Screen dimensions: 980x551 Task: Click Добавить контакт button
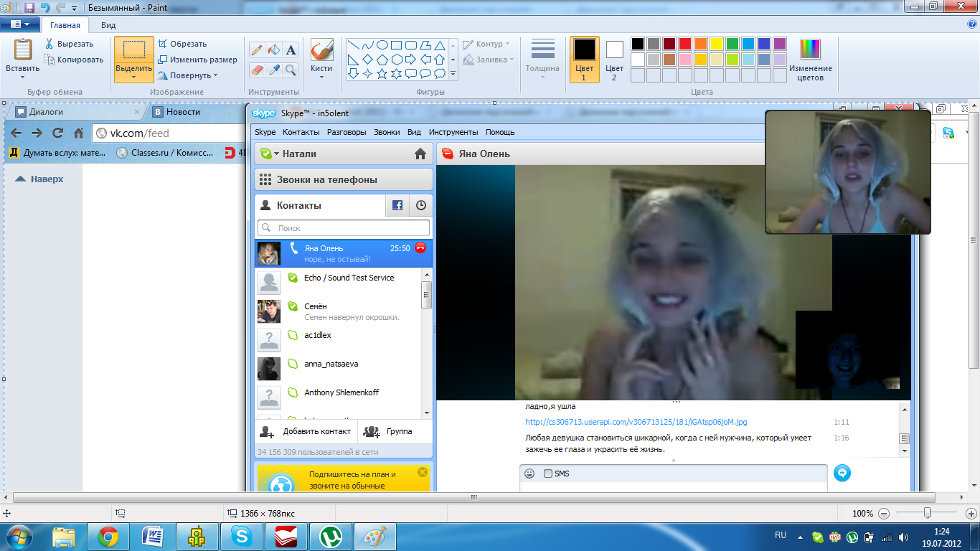306,432
